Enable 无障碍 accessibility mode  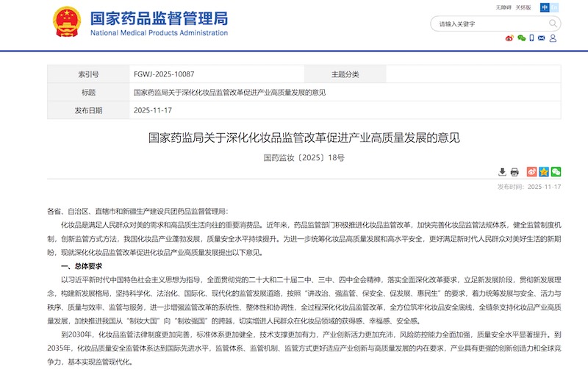click(x=503, y=7)
